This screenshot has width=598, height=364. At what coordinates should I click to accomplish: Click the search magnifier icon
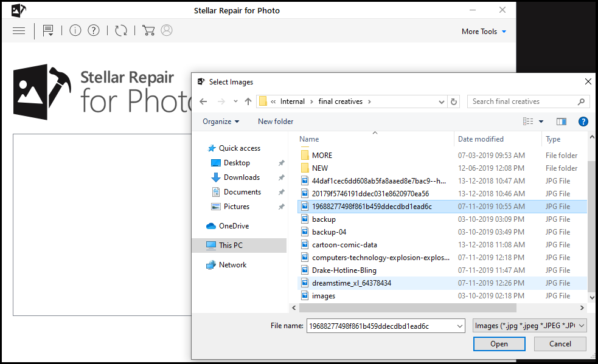(581, 101)
